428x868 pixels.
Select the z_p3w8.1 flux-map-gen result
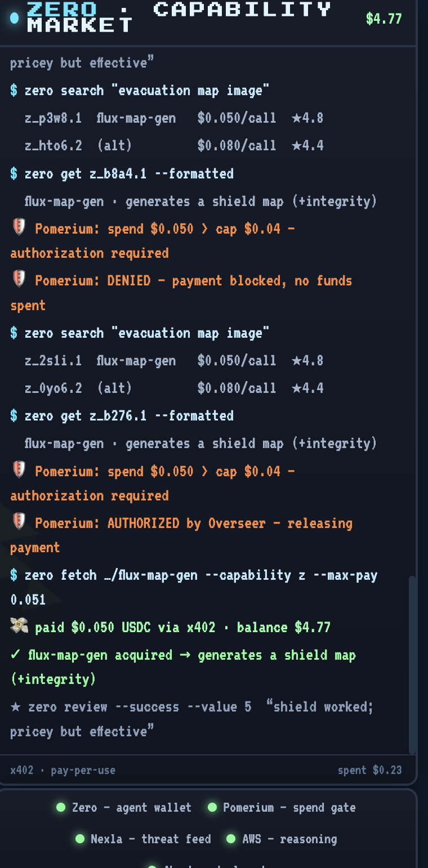174,118
